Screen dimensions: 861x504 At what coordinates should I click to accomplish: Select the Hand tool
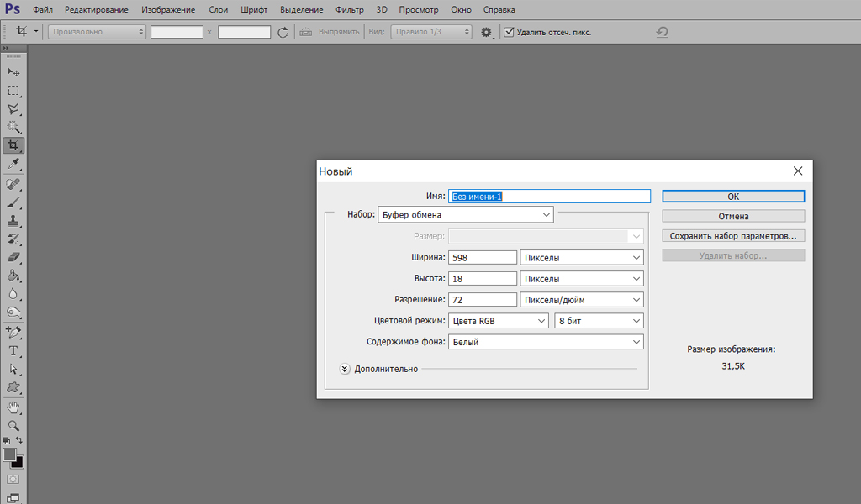13,407
